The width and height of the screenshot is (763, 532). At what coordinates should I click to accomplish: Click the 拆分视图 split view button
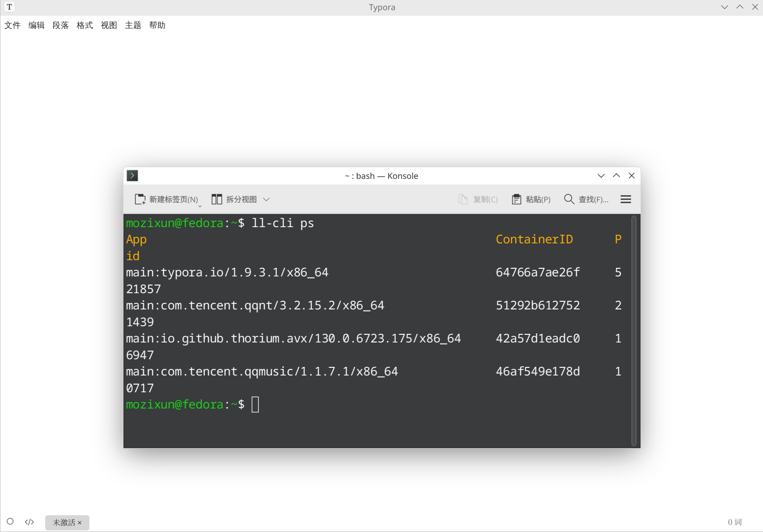pos(234,199)
